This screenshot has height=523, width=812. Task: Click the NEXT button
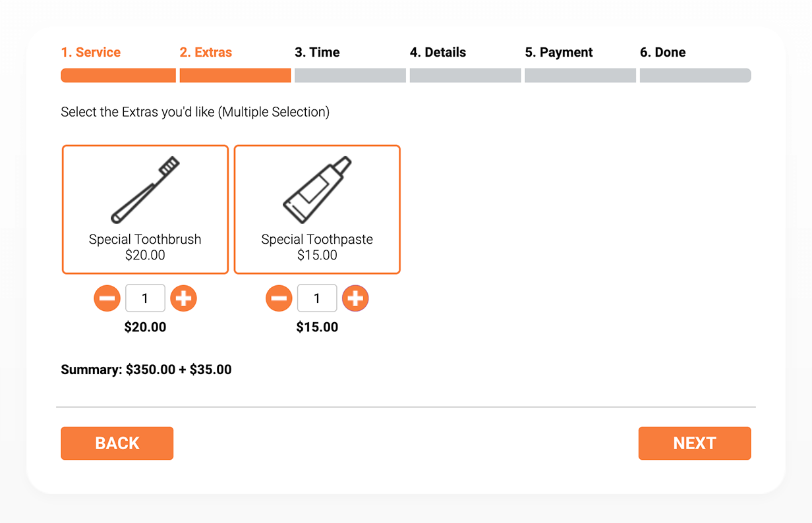(695, 443)
